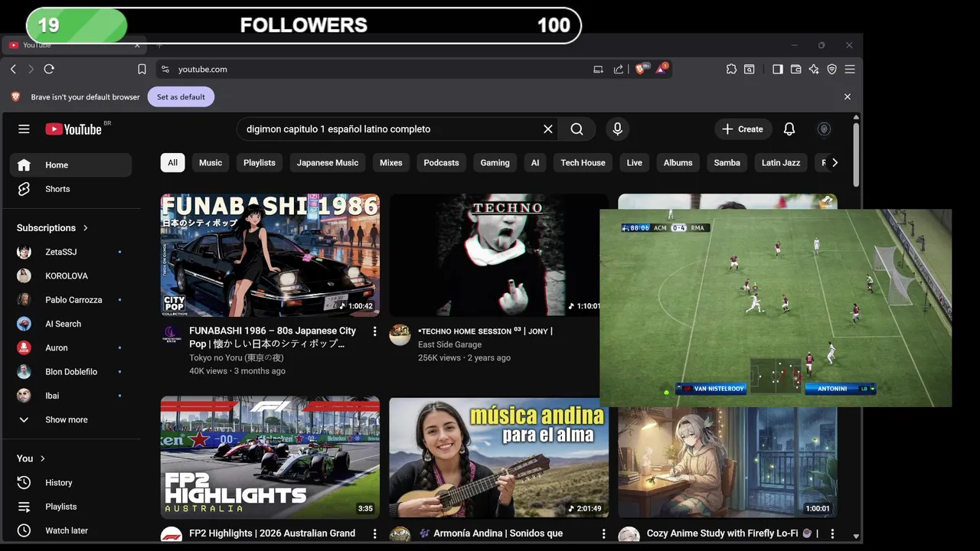The image size is (980, 551).
Task: Click the Brave Shields lion icon
Action: pos(642,69)
